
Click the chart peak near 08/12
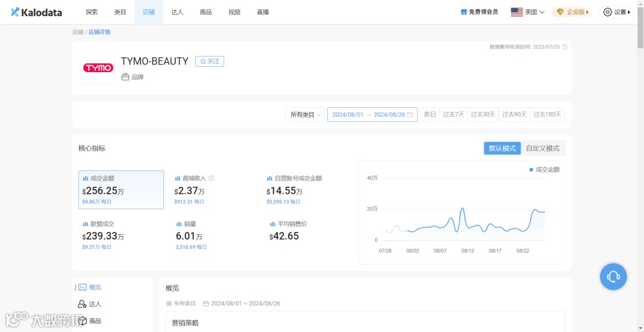[463, 209]
